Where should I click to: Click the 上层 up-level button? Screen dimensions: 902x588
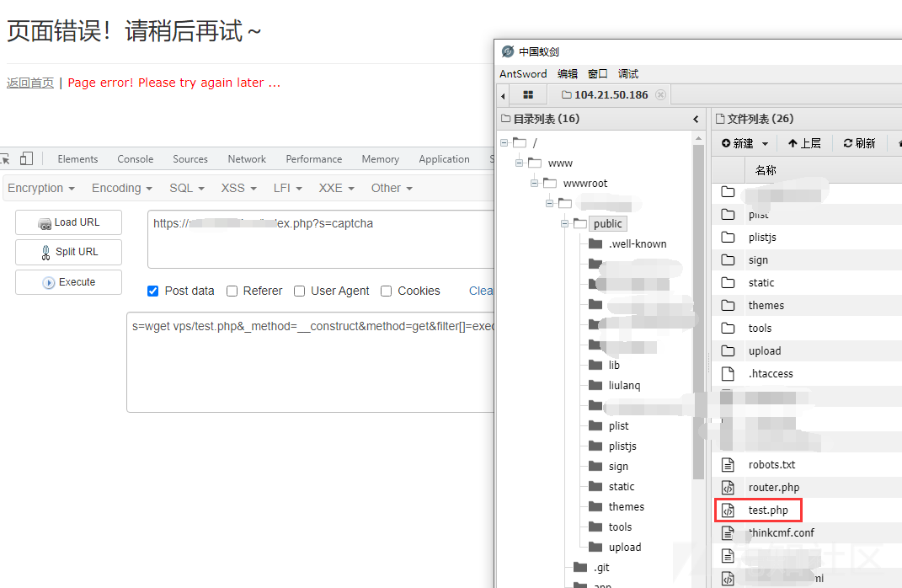804,143
